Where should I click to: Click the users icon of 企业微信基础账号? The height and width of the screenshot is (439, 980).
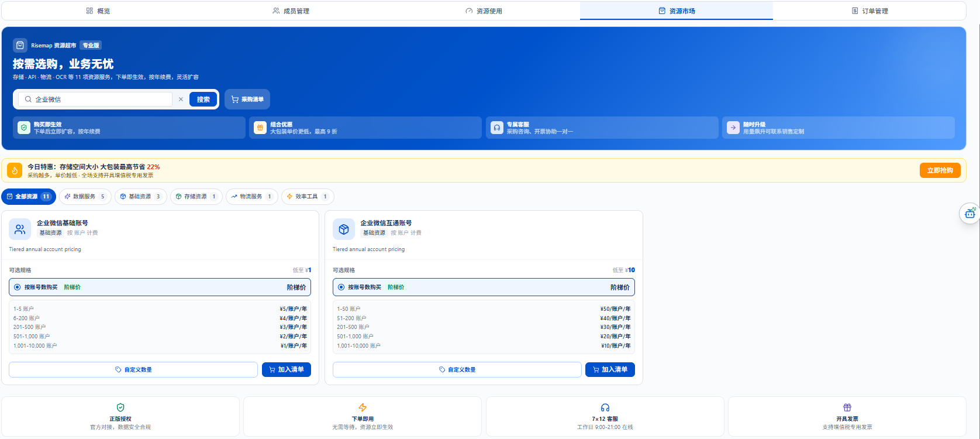(x=20, y=229)
